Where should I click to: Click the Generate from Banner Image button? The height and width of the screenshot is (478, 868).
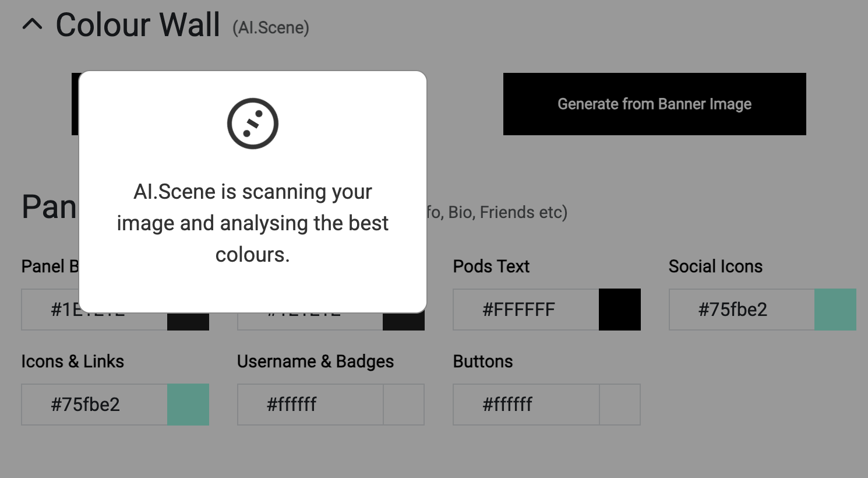pos(654,104)
